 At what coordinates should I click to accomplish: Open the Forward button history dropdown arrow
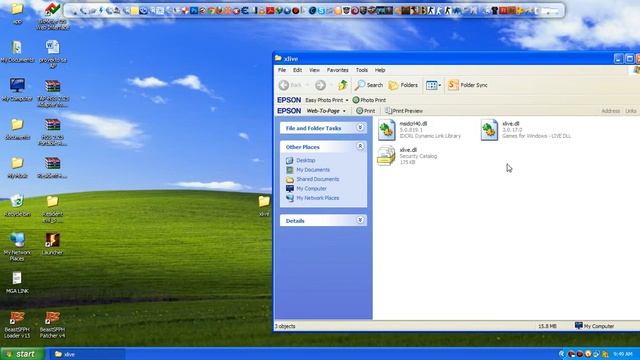(x=331, y=85)
